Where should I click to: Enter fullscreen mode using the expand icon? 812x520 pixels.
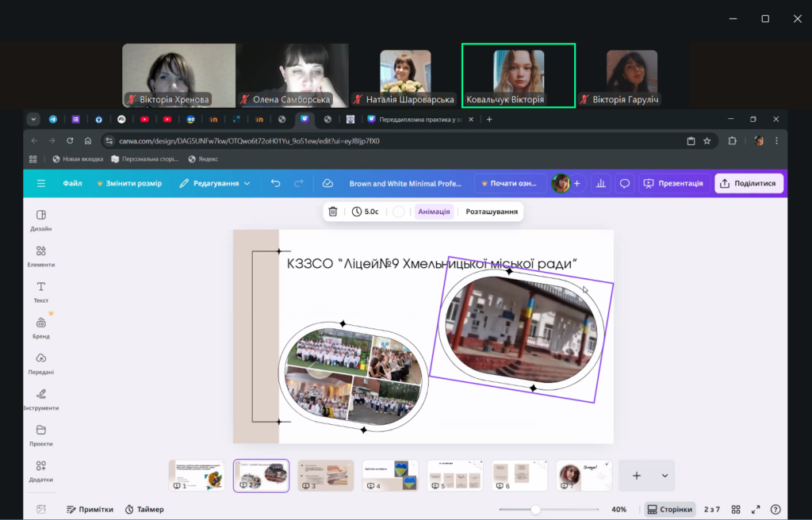tap(756, 509)
